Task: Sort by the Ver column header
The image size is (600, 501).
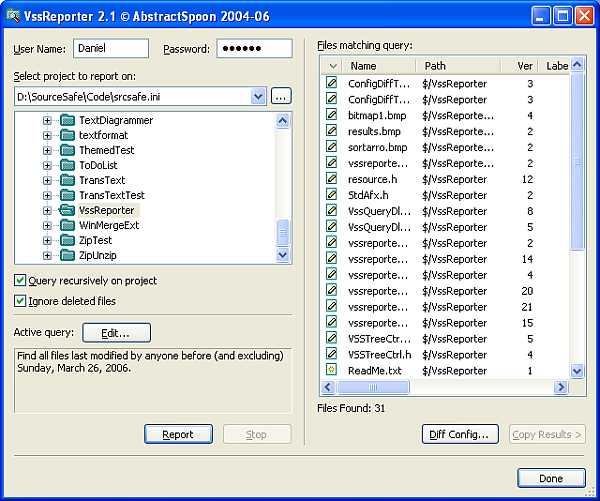Action: (x=519, y=66)
